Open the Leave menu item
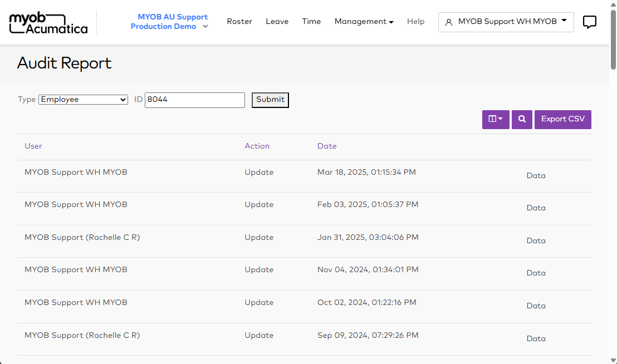 pos(277,22)
